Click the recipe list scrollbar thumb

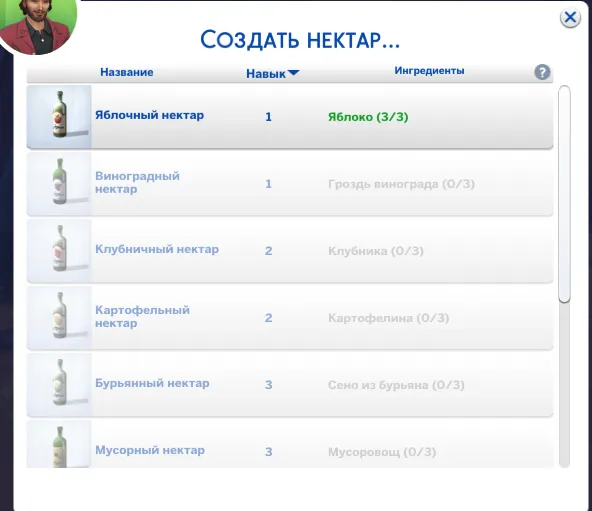[x=564, y=194]
